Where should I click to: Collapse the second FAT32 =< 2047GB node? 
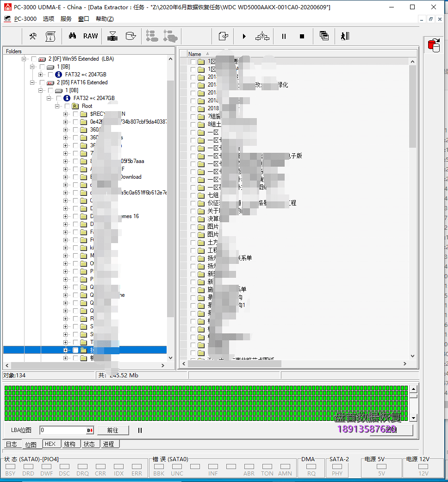click(49, 98)
